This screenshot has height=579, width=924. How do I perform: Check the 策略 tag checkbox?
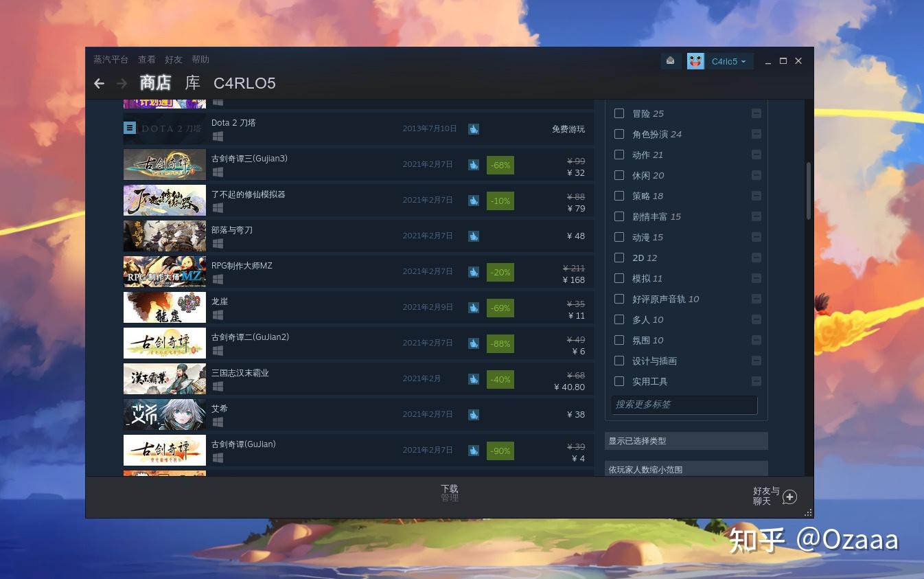point(619,196)
